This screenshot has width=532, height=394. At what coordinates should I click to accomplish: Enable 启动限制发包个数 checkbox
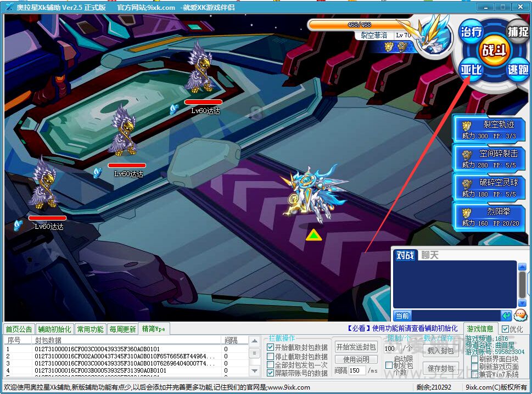coord(389,365)
